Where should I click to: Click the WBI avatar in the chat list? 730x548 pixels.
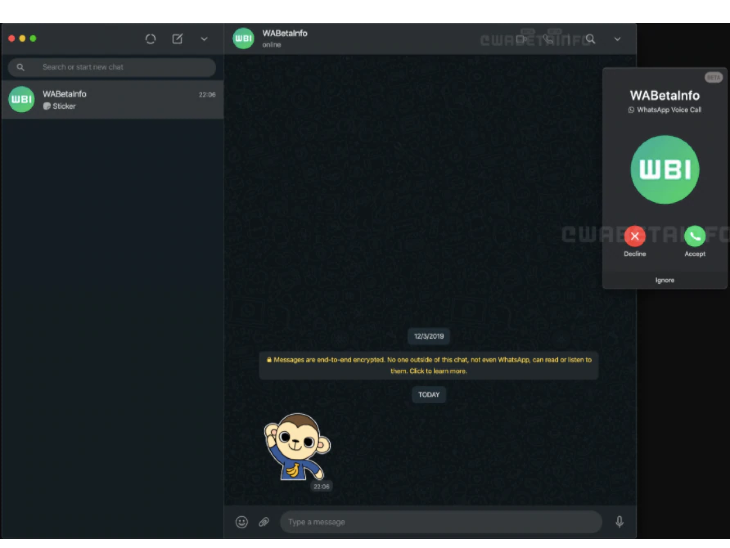[x=21, y=99]
